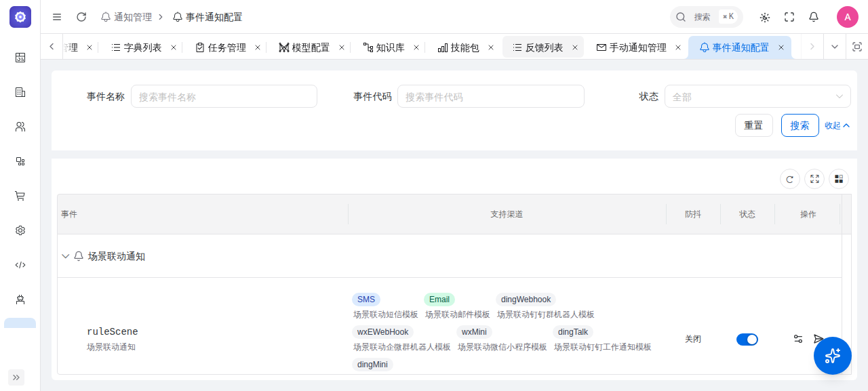Close the 字典列表 tab
This screenshot has height=391, width=868.
point(174,47)
